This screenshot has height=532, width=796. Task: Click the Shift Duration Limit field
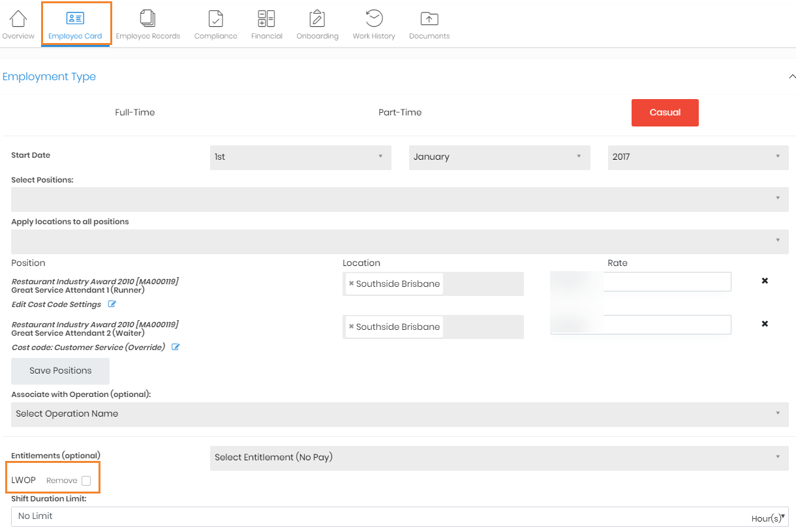pyautogui.click(x=378, y=516)
